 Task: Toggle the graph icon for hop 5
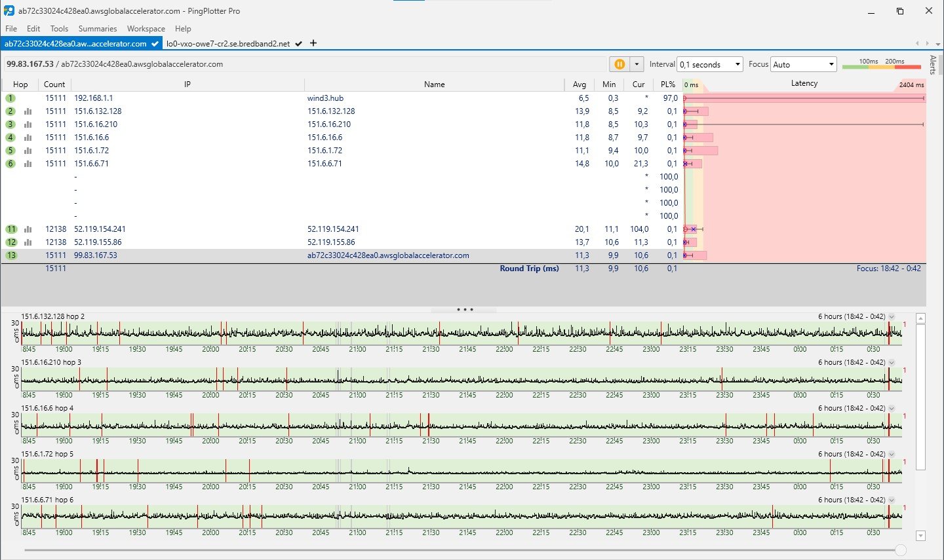click(28, 151)
